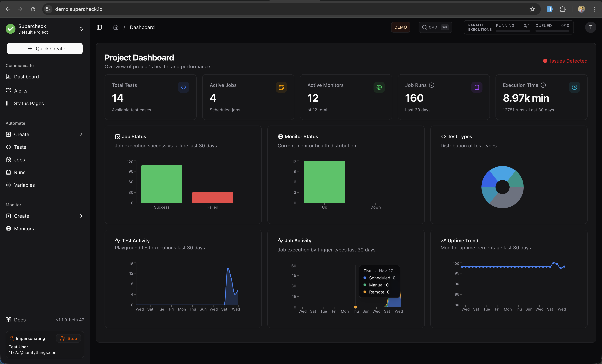Viewport: 602px width, 364px height.
Task: Click the Execution Time clock icon
Action: click(x=574, y=87)
